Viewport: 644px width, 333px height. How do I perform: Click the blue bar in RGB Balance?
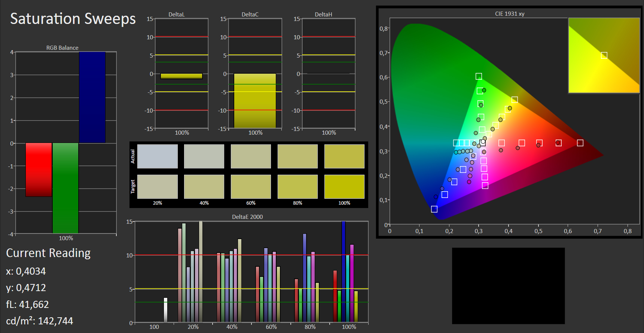[92, 97]
